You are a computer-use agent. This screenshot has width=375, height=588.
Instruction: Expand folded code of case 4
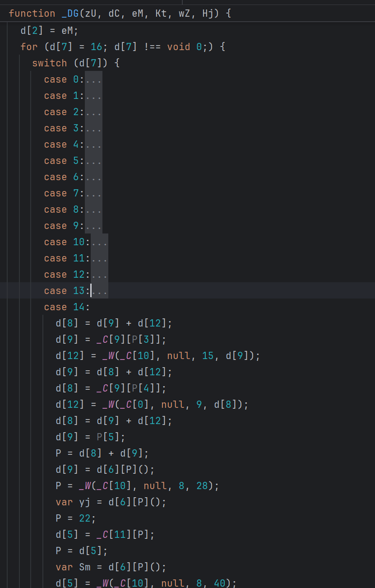(x=93, y=145)
